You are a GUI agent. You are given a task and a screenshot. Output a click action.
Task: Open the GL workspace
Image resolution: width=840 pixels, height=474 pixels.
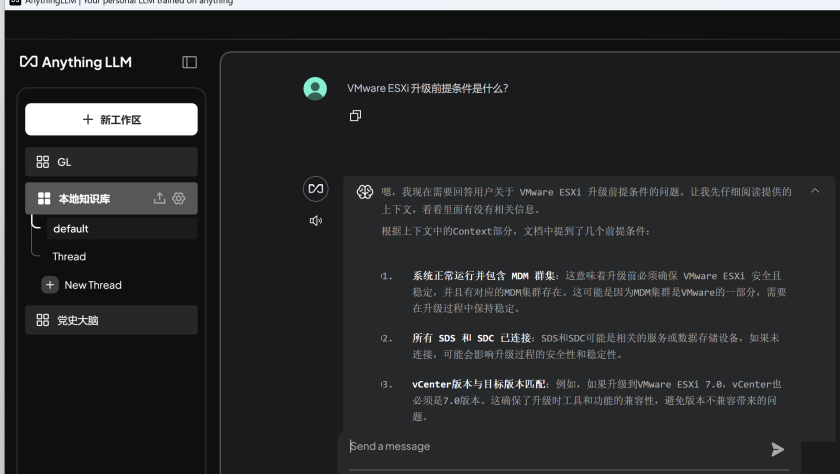pyautogui.click(x=111, y=162)
